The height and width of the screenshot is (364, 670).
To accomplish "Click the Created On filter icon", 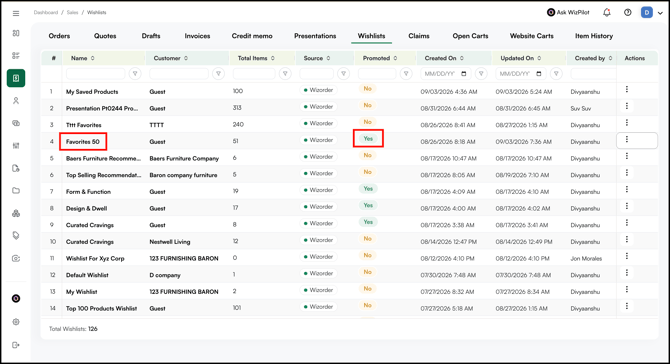I will [481, 73].
